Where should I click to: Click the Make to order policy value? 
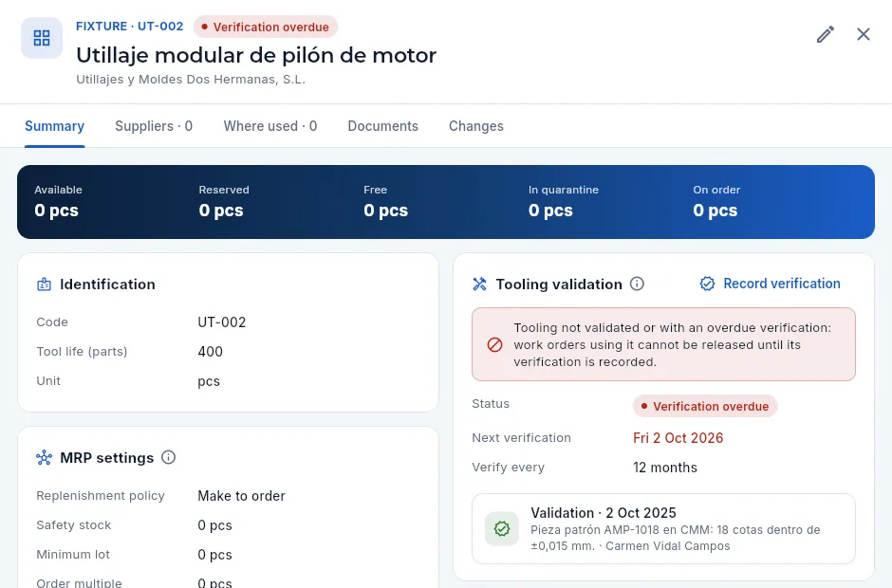point(241,496)
